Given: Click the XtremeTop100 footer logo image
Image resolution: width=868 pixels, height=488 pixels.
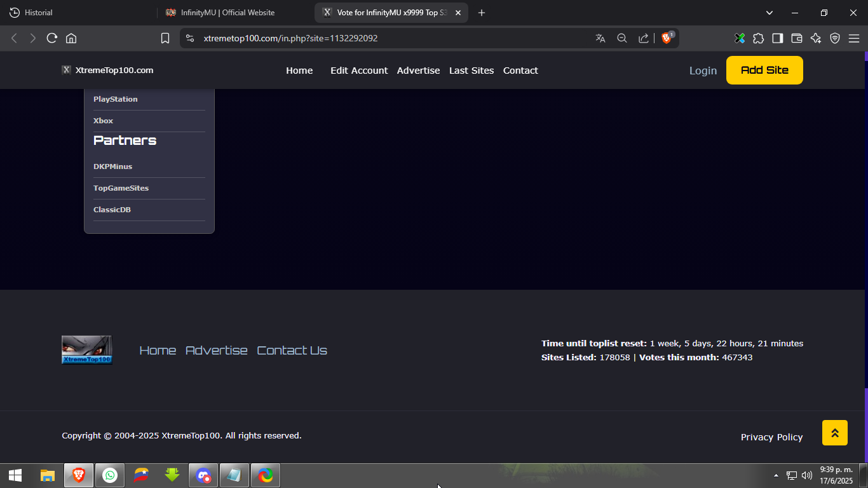Looking at the screenshot, I should click(x=86, y=350).
